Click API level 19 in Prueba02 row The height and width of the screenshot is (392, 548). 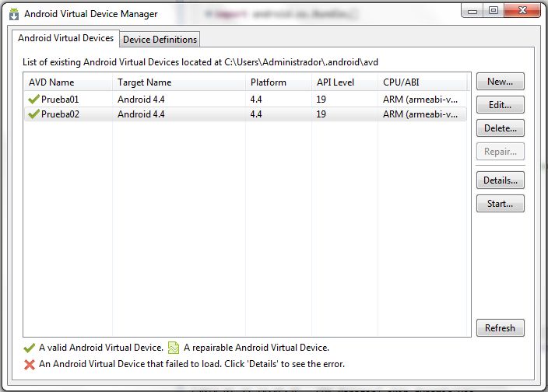[x=321, y=114]
